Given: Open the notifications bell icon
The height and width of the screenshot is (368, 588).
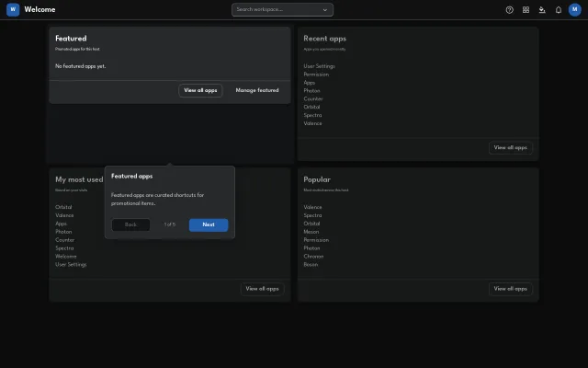Looking at the screenshot, I should coord(559,10).
